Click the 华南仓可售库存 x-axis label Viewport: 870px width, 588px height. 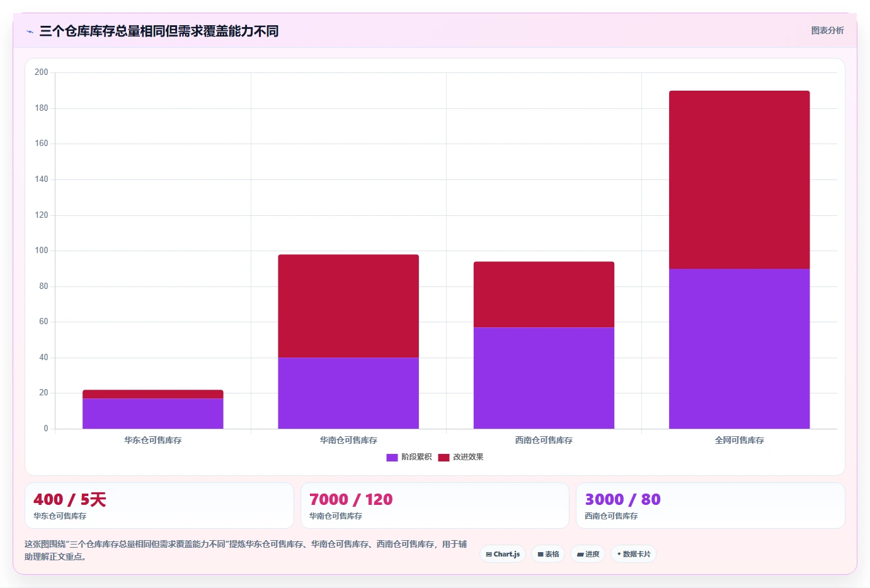coord(348,440)
